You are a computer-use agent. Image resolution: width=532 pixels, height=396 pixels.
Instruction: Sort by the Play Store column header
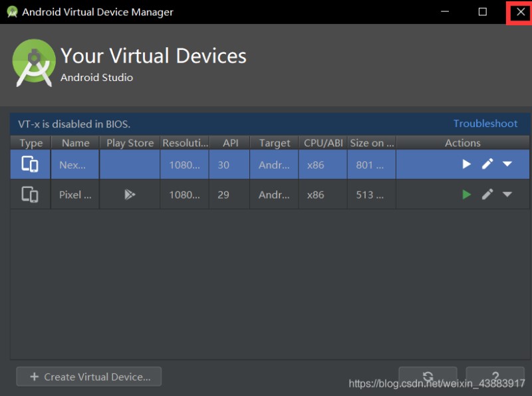[130, 143]
